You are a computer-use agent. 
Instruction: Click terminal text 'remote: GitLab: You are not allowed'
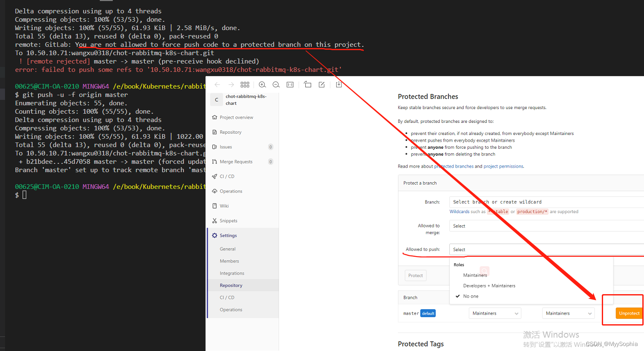click(x=81, y=45)
